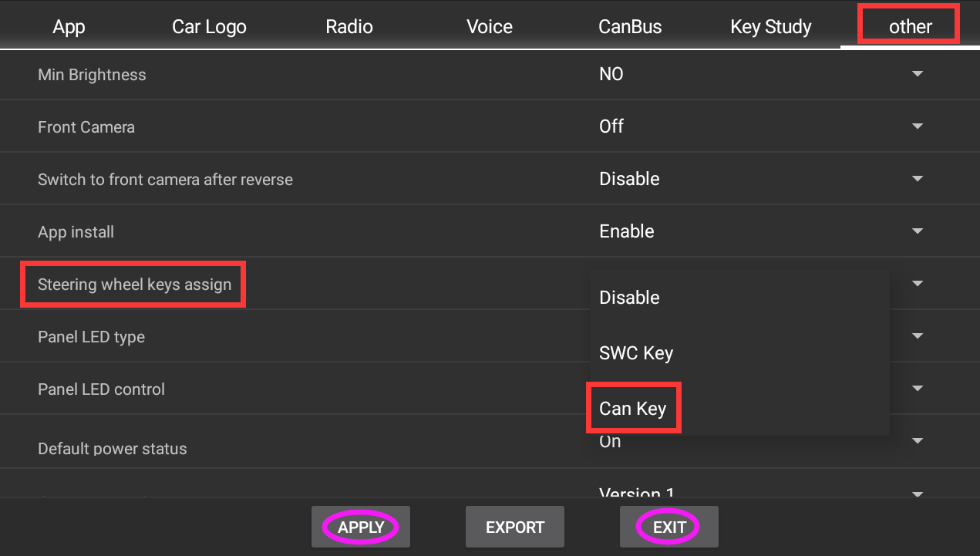Select SWC Key option
Viewport: 980px width, 556px height.
636,353
